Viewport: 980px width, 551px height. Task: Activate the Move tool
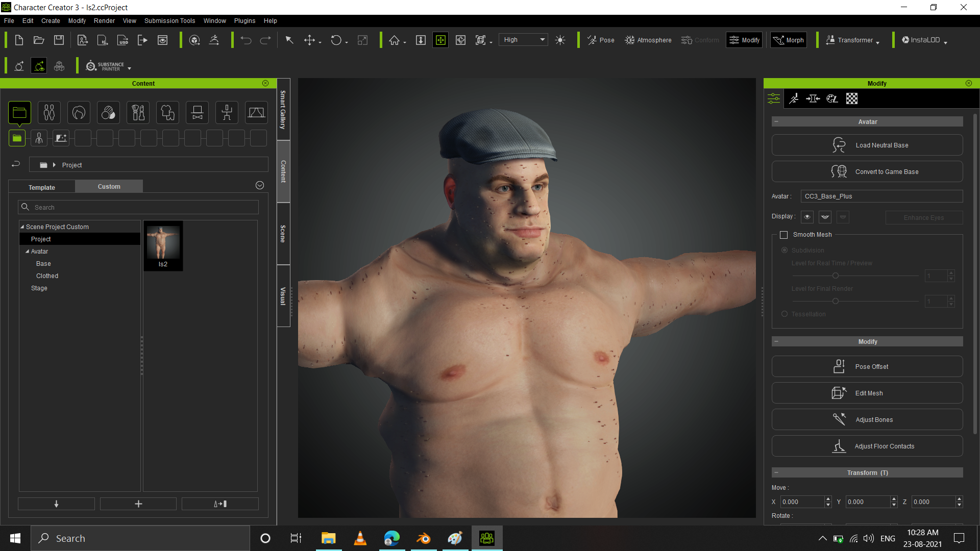point(309,40)
